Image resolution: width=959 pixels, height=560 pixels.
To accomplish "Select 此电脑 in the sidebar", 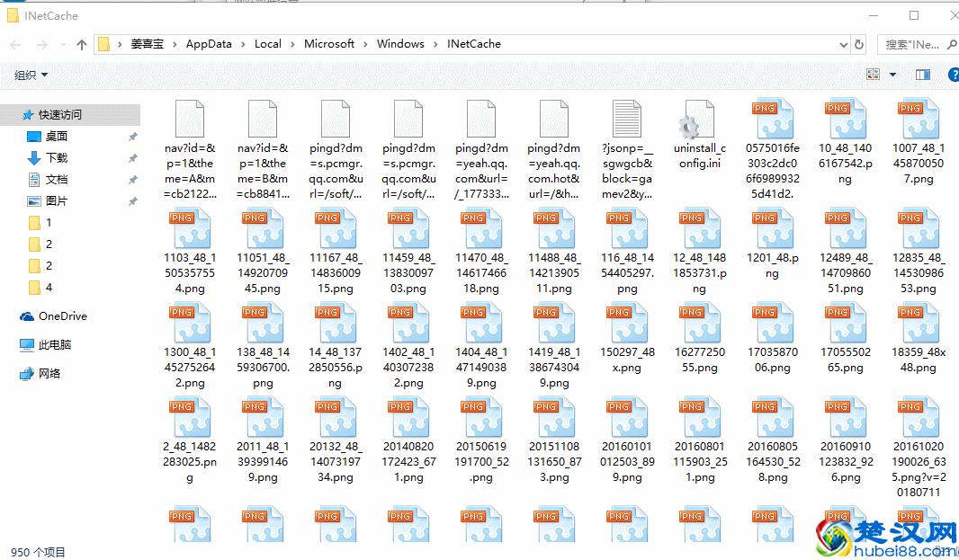I will point(54,344).
